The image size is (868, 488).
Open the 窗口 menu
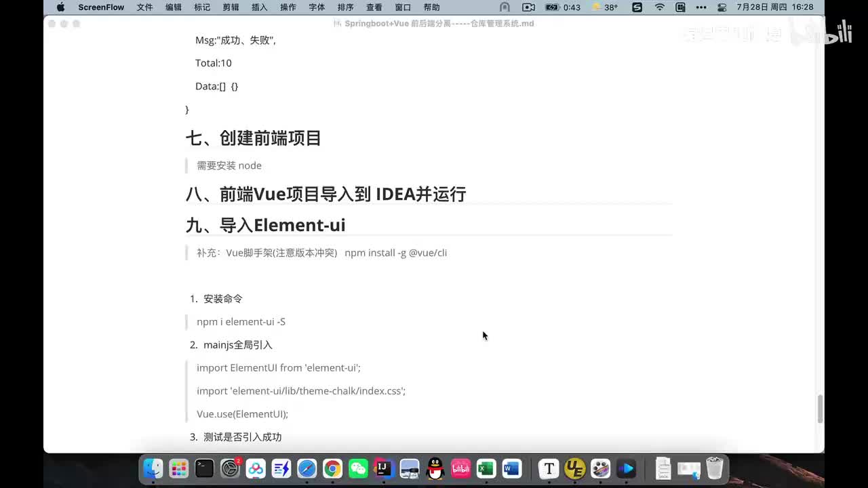tap(403, 7)
